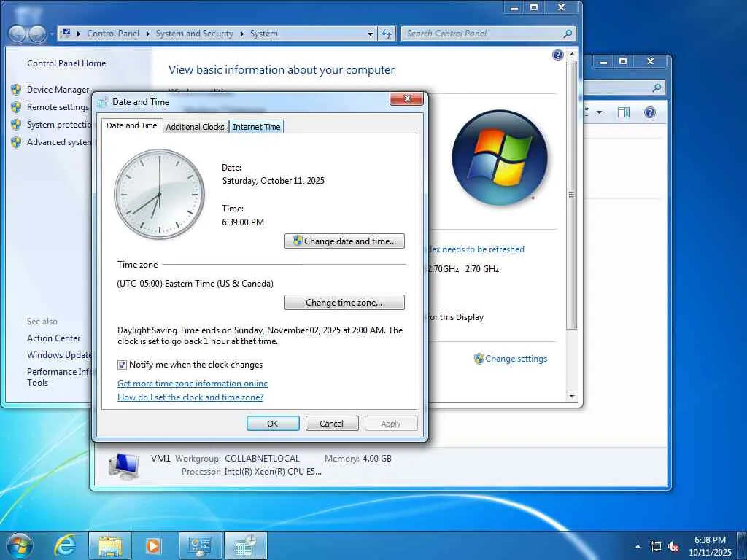Screen dimensions: 747x560
Task: Click the back navigation arrow
Action: tap(18, 34)
